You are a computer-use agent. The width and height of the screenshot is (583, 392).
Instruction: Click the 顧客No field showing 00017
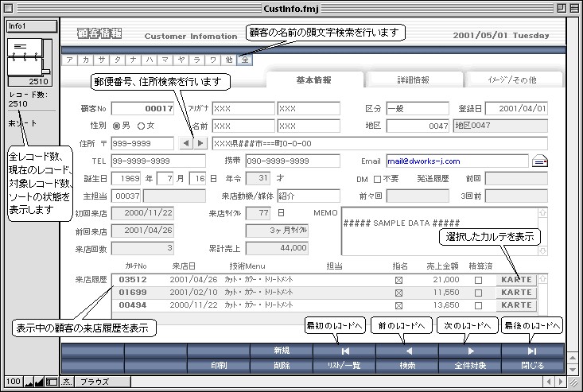click(x=143, y=108)
